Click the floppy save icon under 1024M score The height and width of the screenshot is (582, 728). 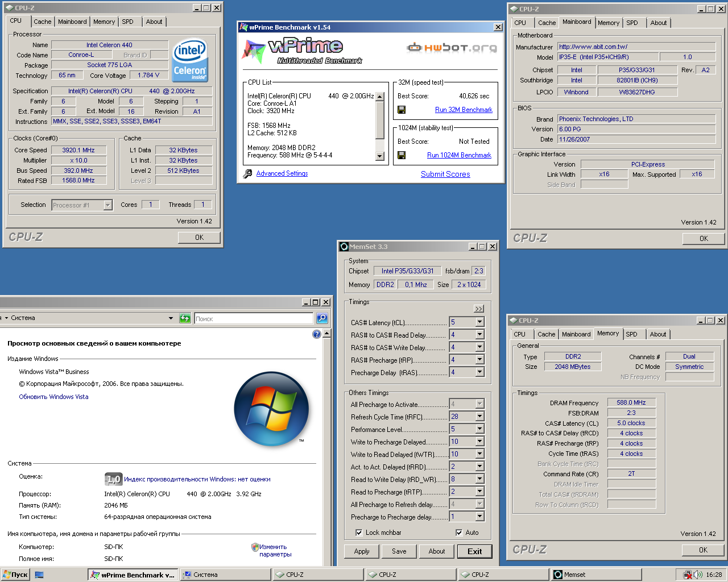402,155
